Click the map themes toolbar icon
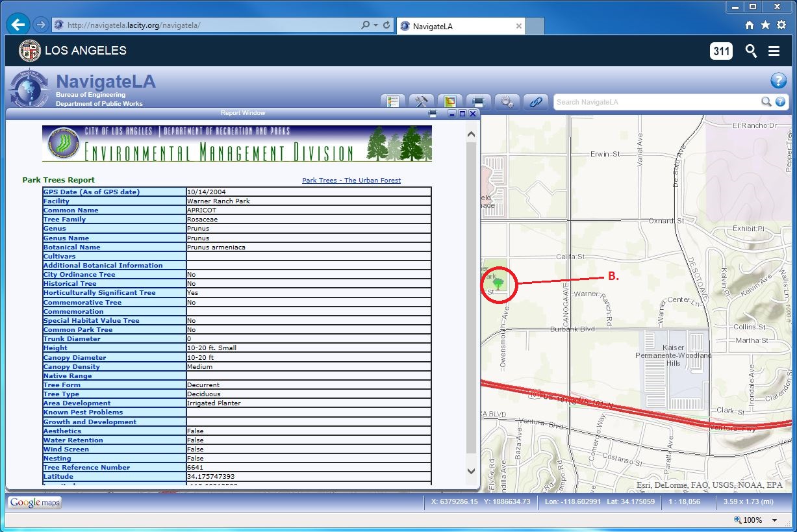This screenshot has width=797, height=532. pyautogui.click(x=449, y=102)
